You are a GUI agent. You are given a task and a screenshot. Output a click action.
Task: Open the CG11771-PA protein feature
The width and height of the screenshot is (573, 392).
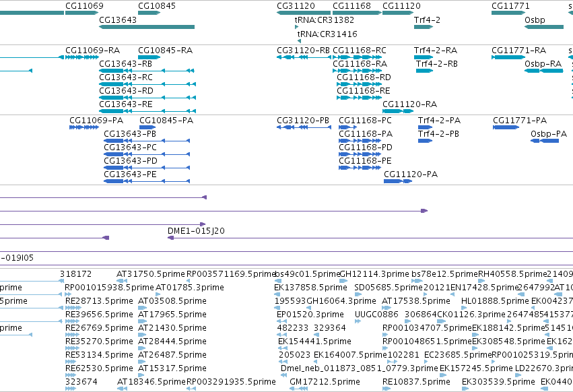click(x=506, y=127)
